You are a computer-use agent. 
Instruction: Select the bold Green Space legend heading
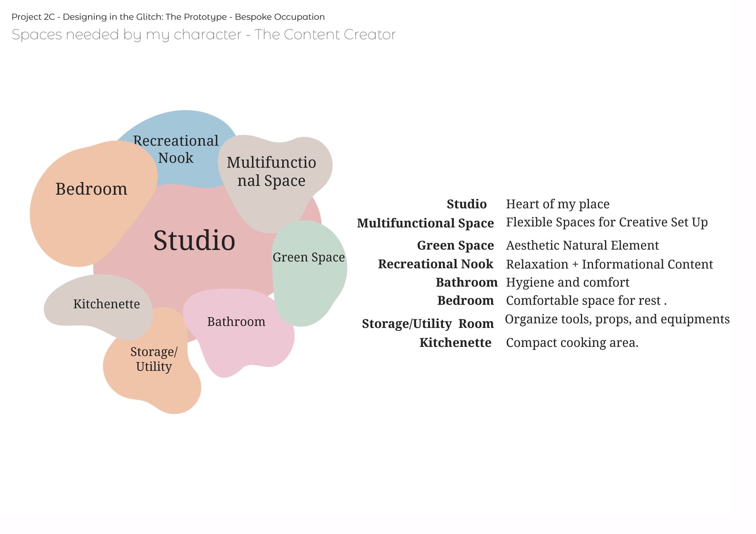455,245
